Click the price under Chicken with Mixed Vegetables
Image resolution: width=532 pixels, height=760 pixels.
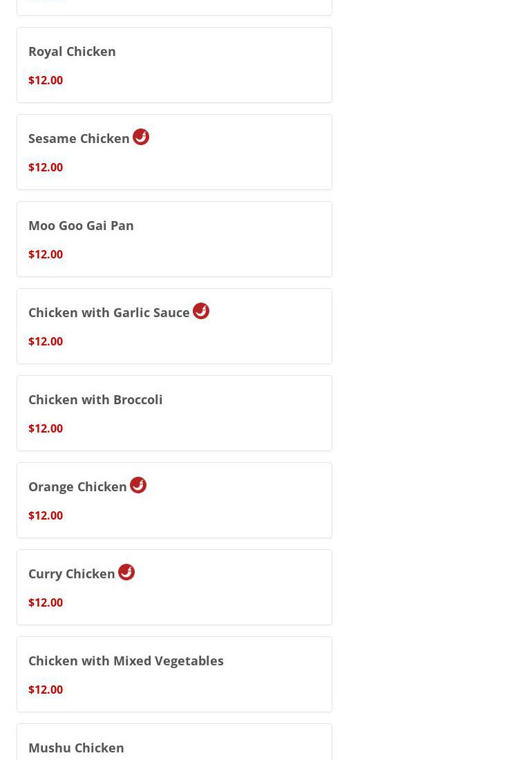coord(46,690)
